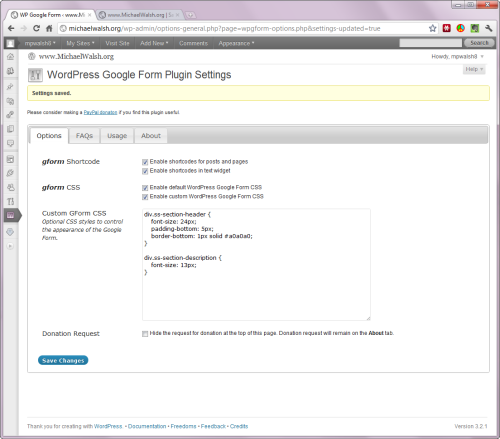
Task: Click the WordPress logo next to the site title
Action: (x=32, y=56)
